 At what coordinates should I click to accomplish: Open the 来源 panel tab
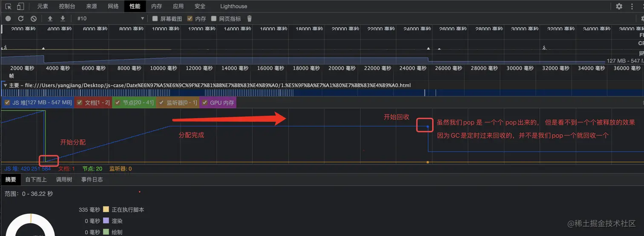click(x=92, y=6)
